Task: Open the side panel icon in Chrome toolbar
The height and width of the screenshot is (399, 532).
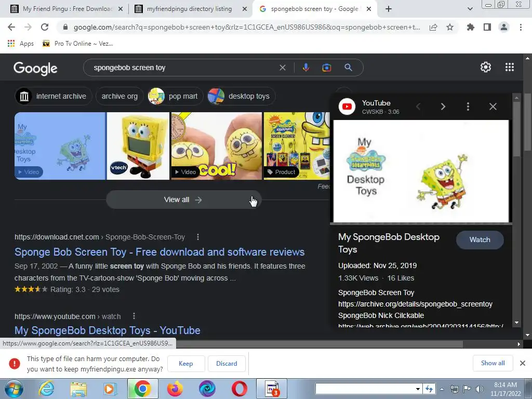Action: pyautogui.click(x=487, y=27)
